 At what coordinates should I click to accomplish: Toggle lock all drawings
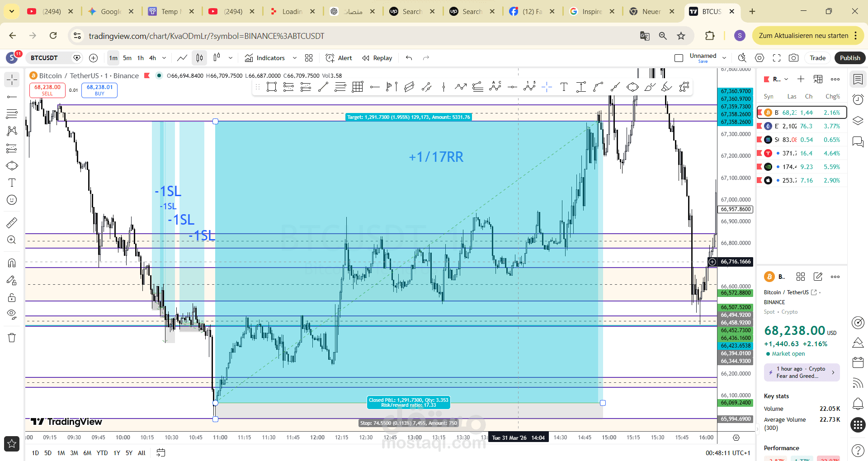click(12, 297)
